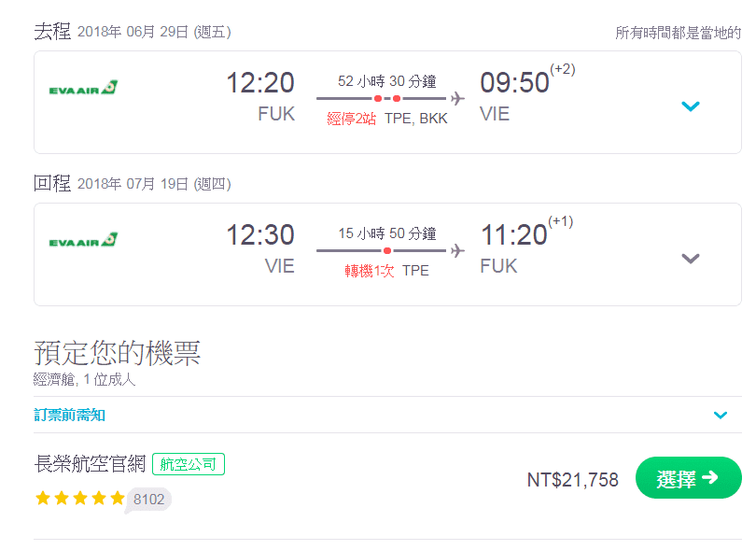Expand outbound flight details with blue chevron
The width and height of the screenshot is (756, 550).
point(691,106)
